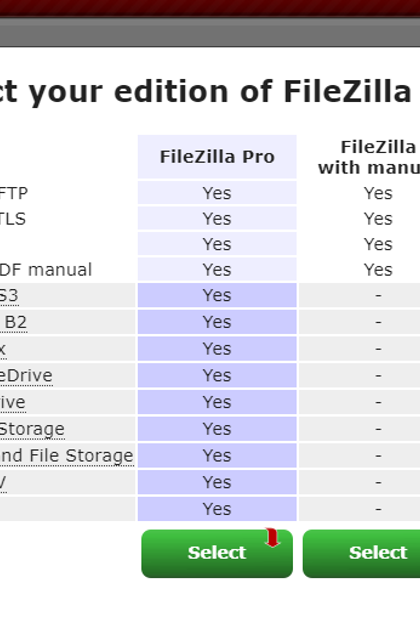Image resolution: width=420 pixels, height=617 pixels.
Task: Visit the Storage underlined link
Action: (32, 429)
